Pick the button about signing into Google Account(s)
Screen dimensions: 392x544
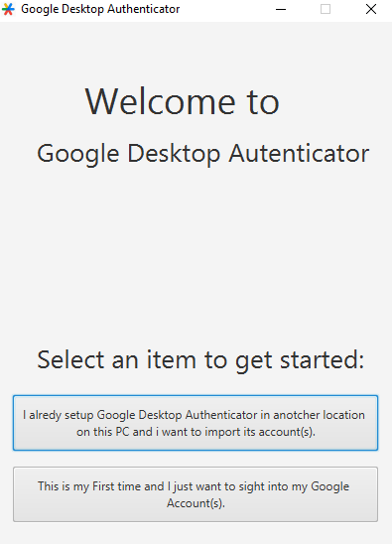click(x=196, y=494)
